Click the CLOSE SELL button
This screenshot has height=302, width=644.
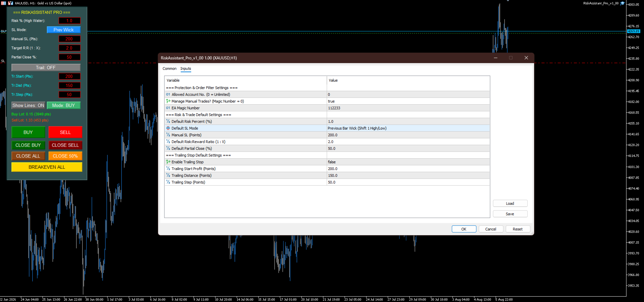(65, 145)
